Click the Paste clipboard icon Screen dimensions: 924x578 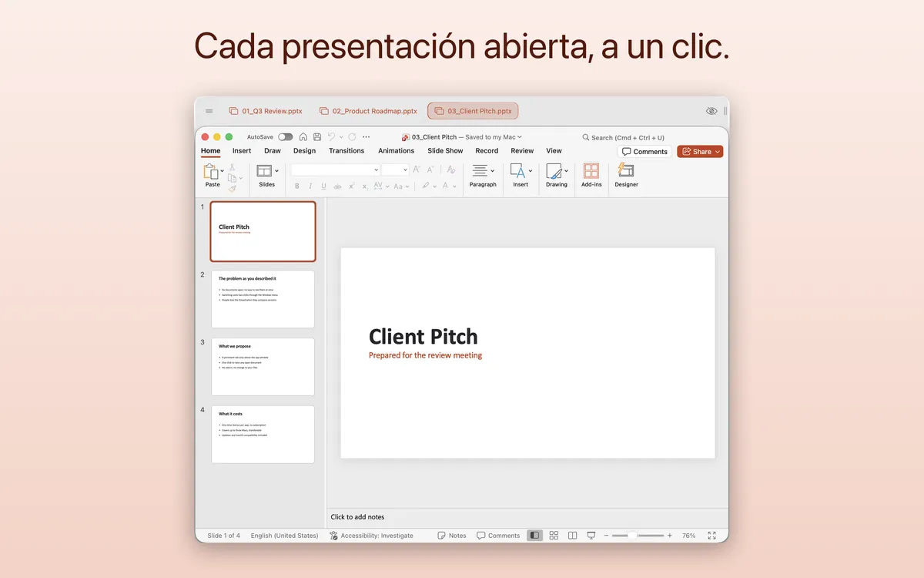(x=210, y=171)
